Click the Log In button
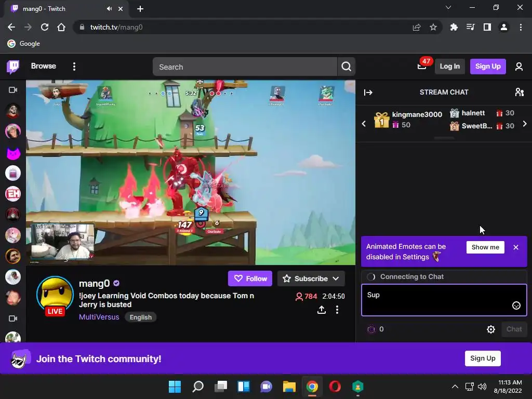 [449, 66]
